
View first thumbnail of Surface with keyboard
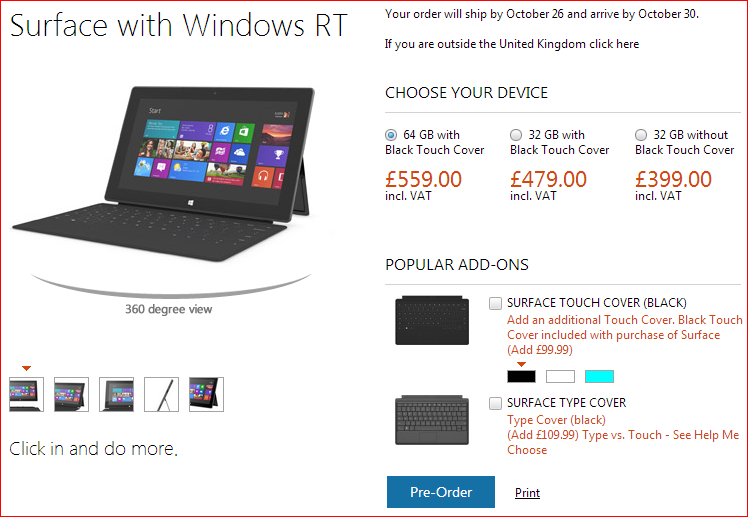point(26,394)
